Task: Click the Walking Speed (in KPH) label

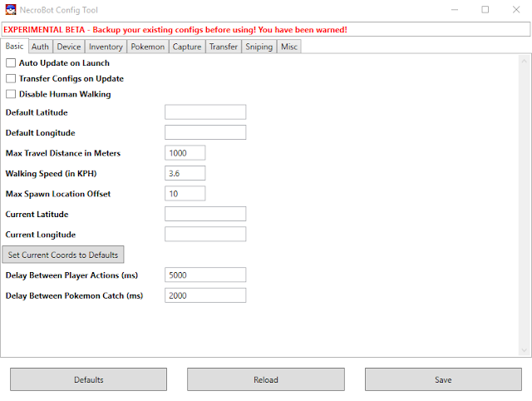Action: (51, 174)
